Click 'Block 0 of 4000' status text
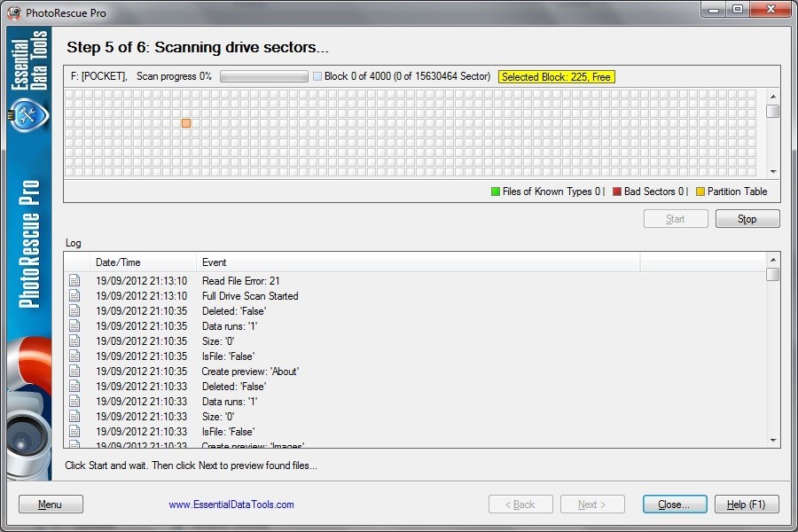798x532 pixels. pos(357,76)
